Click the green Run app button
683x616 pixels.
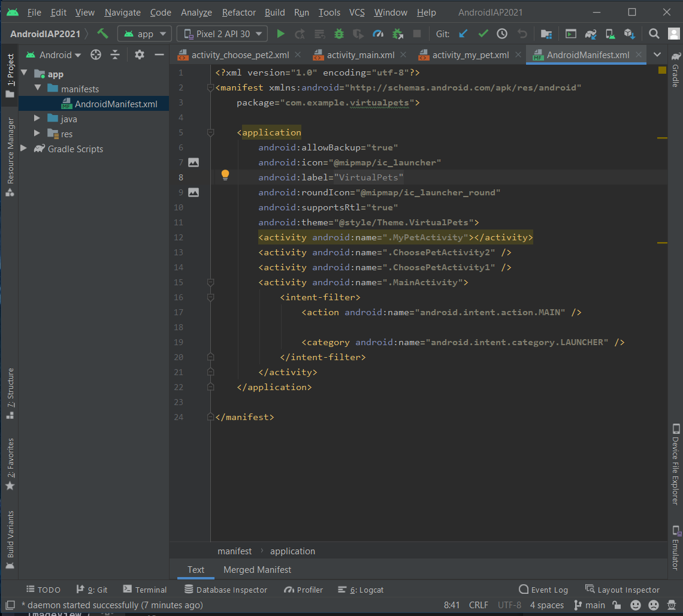point(280,34)
